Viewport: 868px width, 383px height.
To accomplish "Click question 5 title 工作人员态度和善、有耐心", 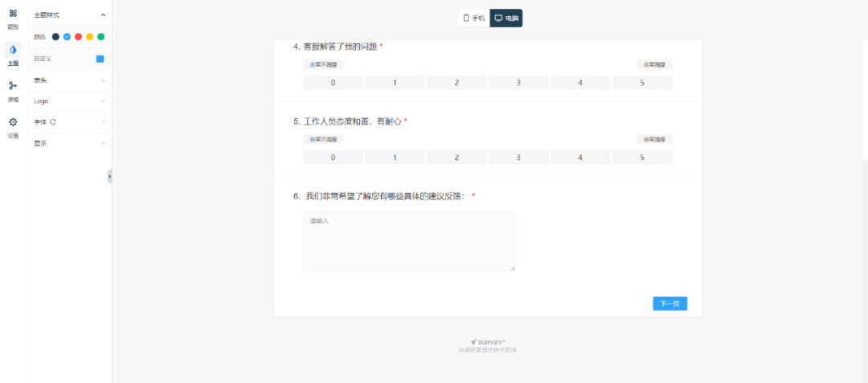I will pyautogui.click(x=353, y=121).
